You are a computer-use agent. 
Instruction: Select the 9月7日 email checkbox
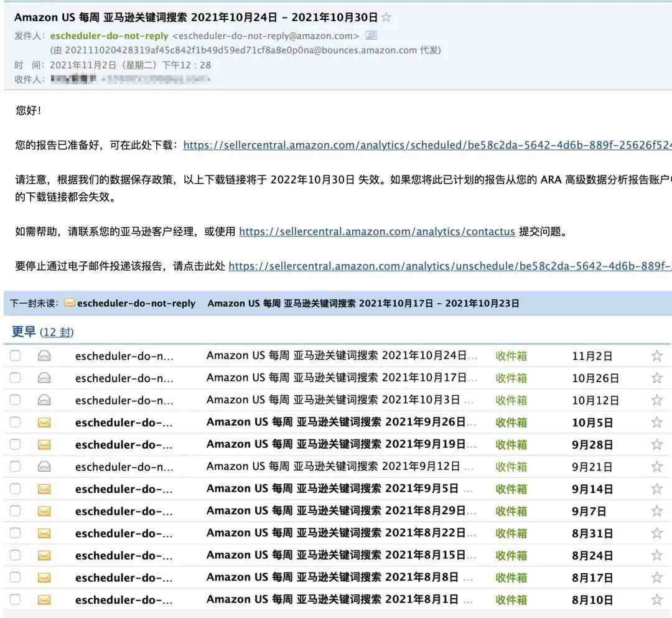(15, 511)
